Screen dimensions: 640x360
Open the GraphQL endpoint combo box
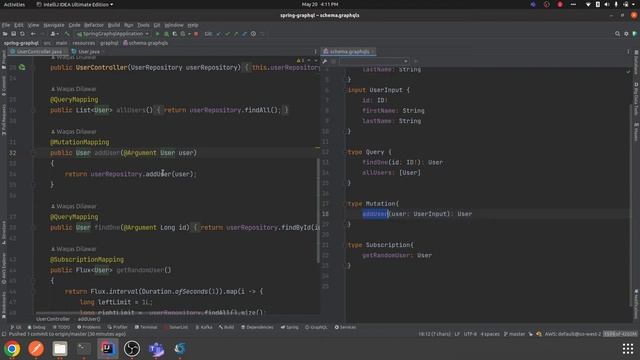374,61
